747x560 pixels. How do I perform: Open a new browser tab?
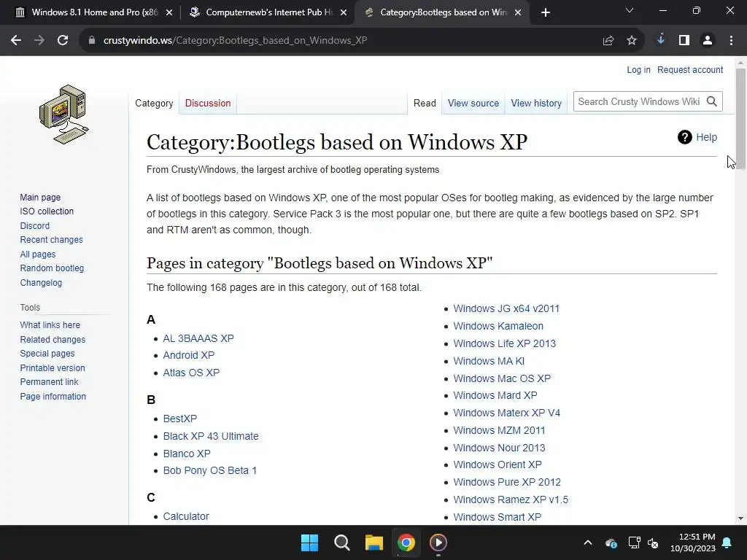point(546,12)
